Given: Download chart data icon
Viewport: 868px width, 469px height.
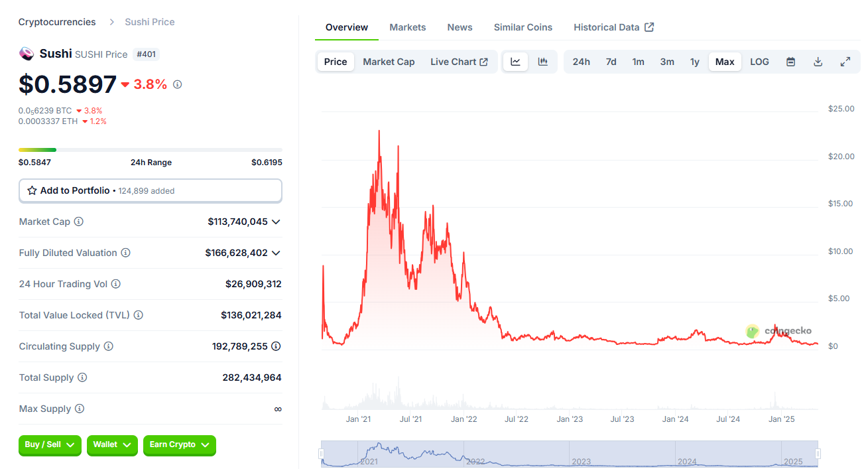Looking at the screenshot, I should point(818,62).
